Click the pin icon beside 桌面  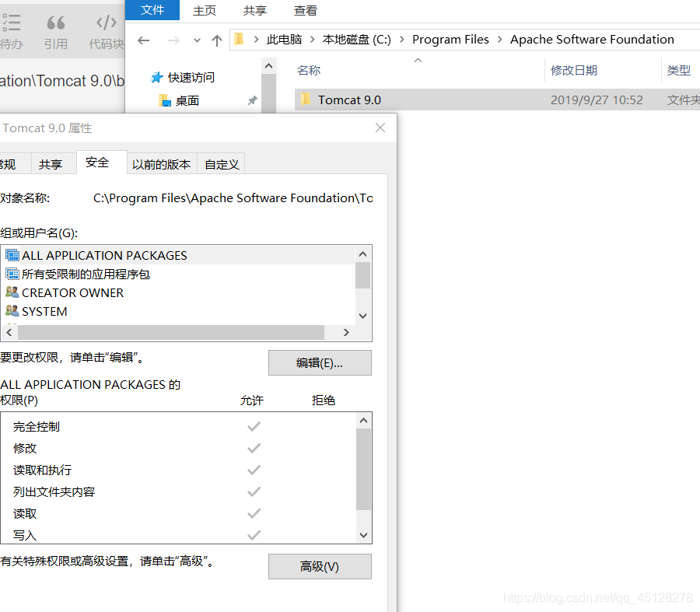click(252, 101)
